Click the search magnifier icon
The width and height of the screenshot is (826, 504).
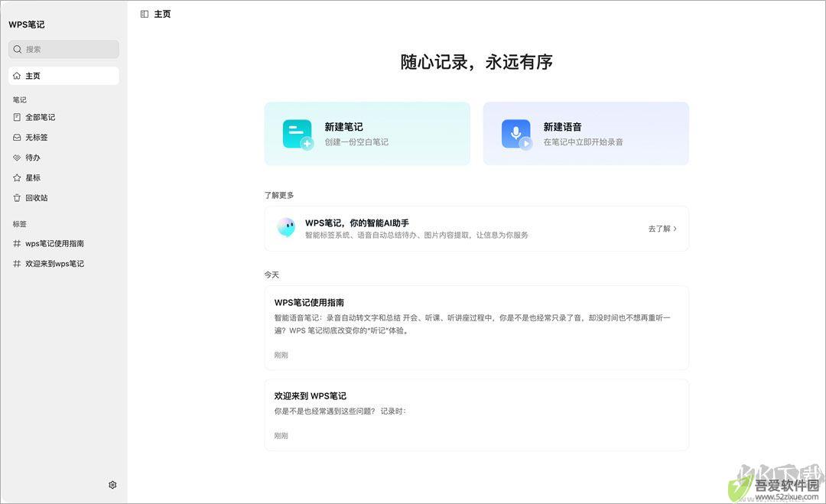tap(18, 49)
